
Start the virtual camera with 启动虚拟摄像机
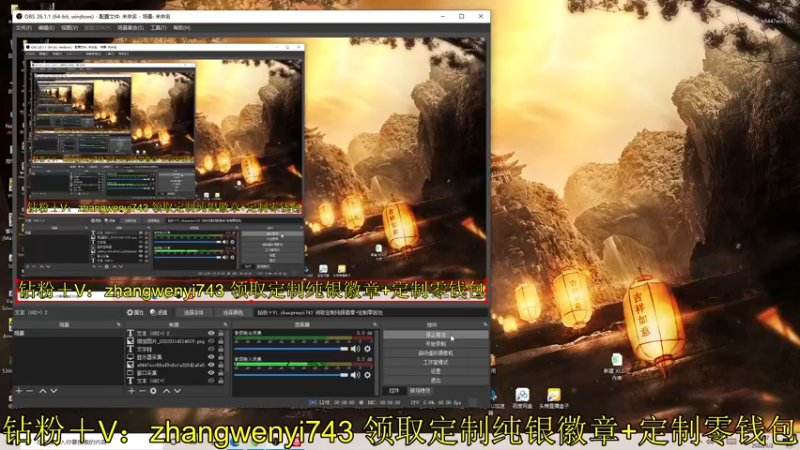(x=435, y=353)
